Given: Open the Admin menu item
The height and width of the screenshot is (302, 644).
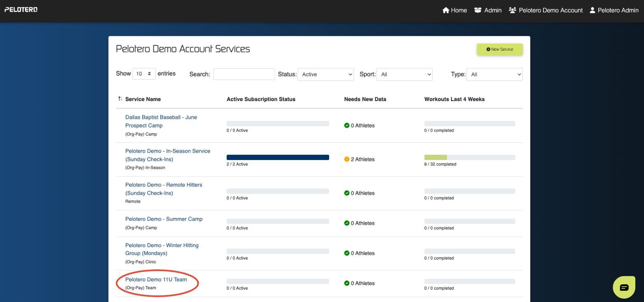Looking at the screenshot, I should pos(488,10).
